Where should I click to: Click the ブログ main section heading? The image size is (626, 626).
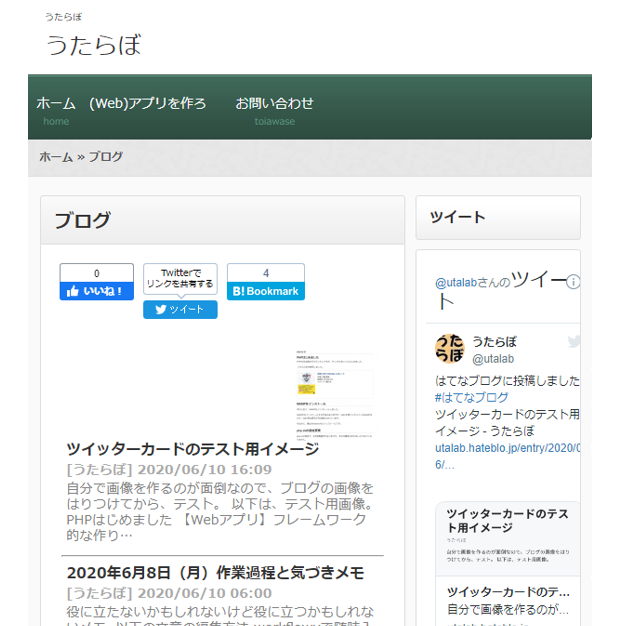(82, 220)
